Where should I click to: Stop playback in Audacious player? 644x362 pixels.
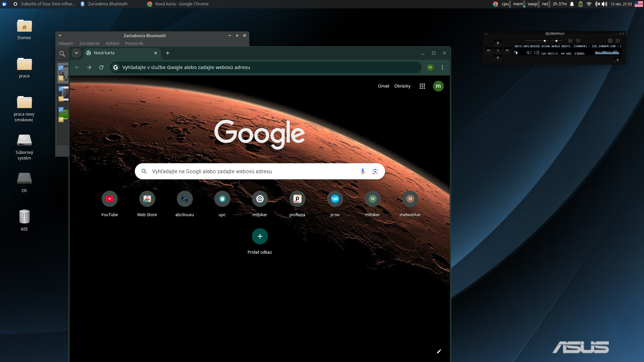(x=498, y=43)
